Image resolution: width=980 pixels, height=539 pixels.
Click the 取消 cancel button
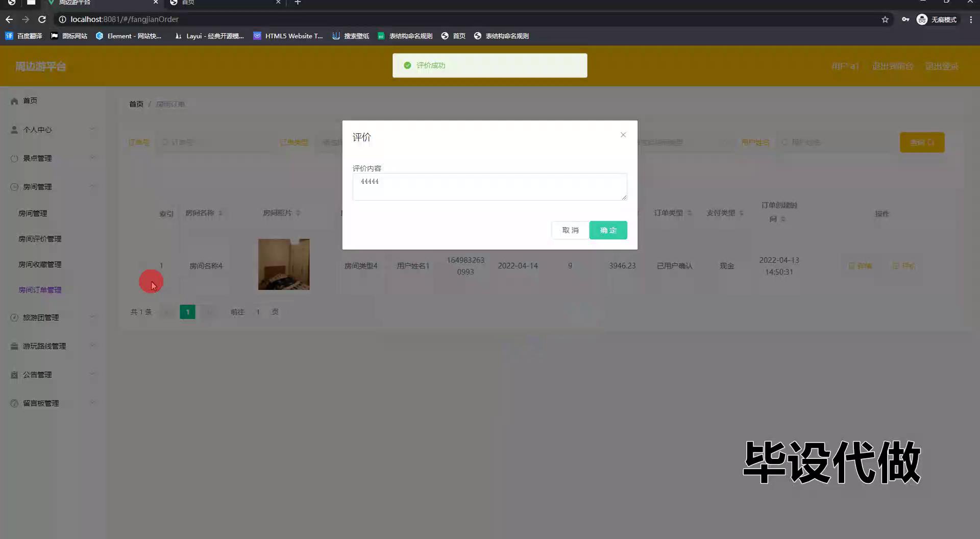570,230
